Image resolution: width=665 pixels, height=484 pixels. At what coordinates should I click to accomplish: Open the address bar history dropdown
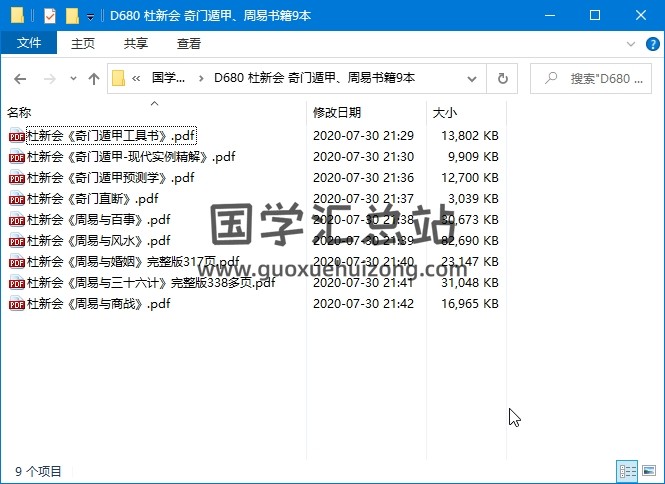click(476, 78)
